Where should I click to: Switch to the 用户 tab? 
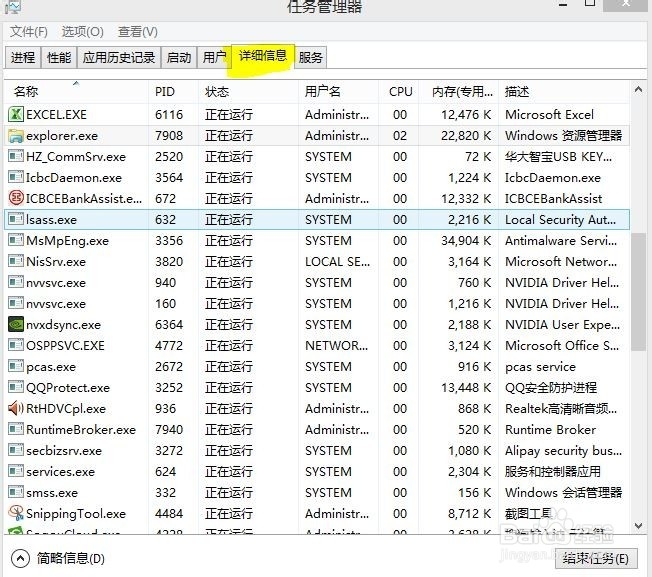coord(214,57)
